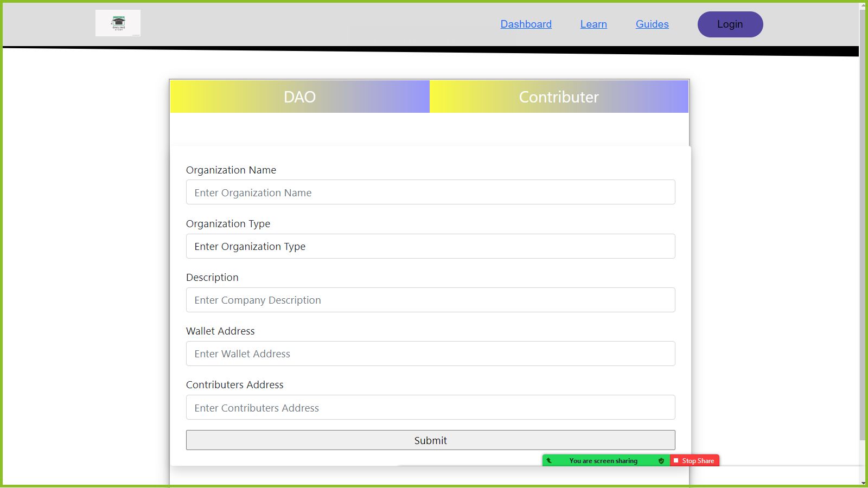Click the Stop Share button
The height and width of the screenshot is (488, 868).
pyautogui.click(x=694, y=460)
